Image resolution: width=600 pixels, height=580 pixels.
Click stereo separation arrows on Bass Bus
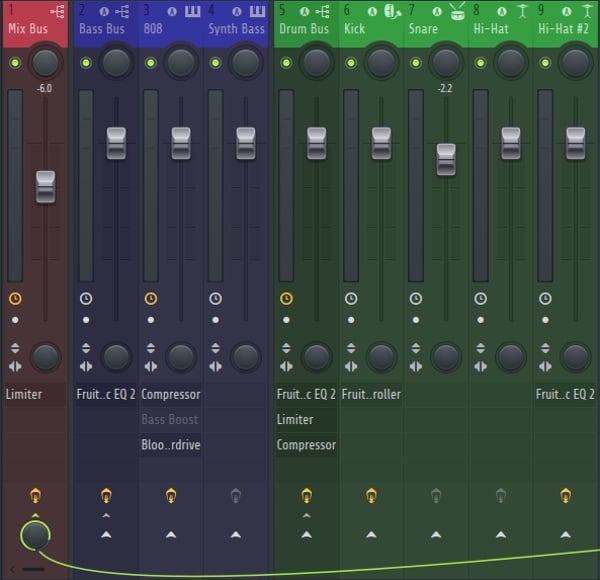pos(86,367)
